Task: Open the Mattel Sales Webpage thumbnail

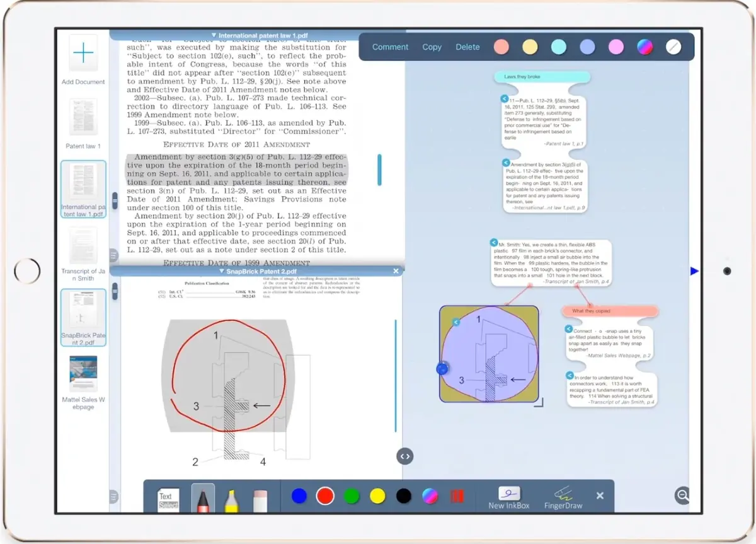Action: [x=83, y=374]
